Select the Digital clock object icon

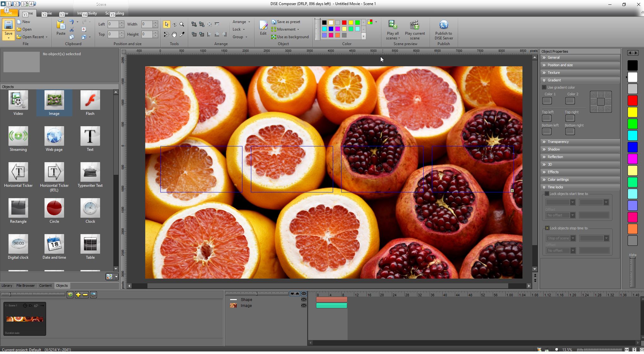coord(18,244)
